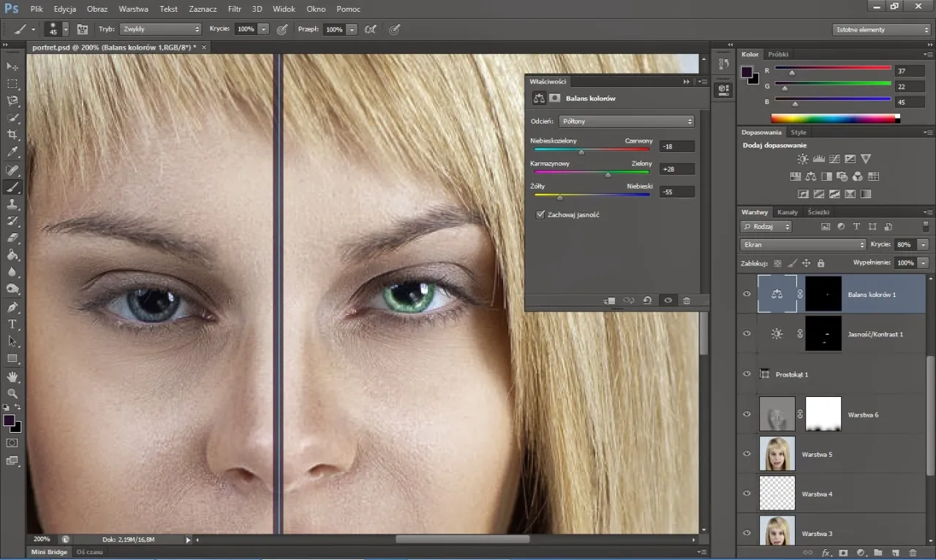Open the Mini Bridge panel
Viewport: 936px width, 560px height.
click(48, 552)
